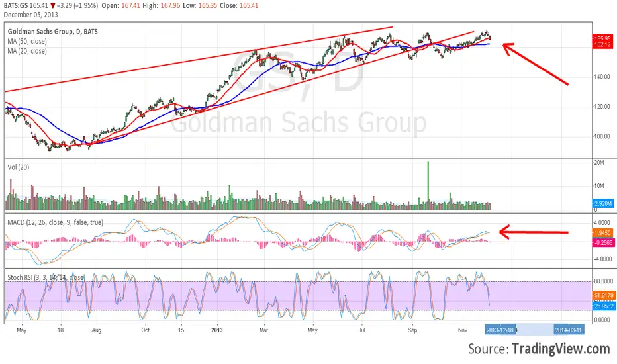Image resolution: width=617 pixels, height=364 pixels.
Task: Select the Close value 165.41
Action: point(249,5)
